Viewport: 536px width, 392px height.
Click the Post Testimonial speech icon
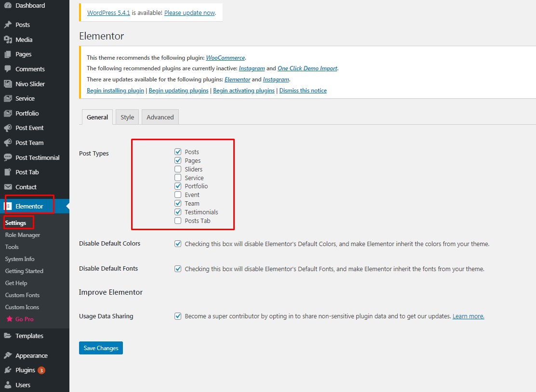click(x=8, y=157)
